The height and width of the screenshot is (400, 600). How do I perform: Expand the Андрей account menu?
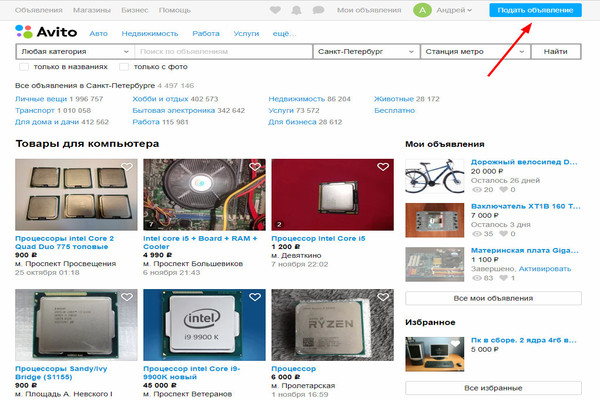point(454,10)
